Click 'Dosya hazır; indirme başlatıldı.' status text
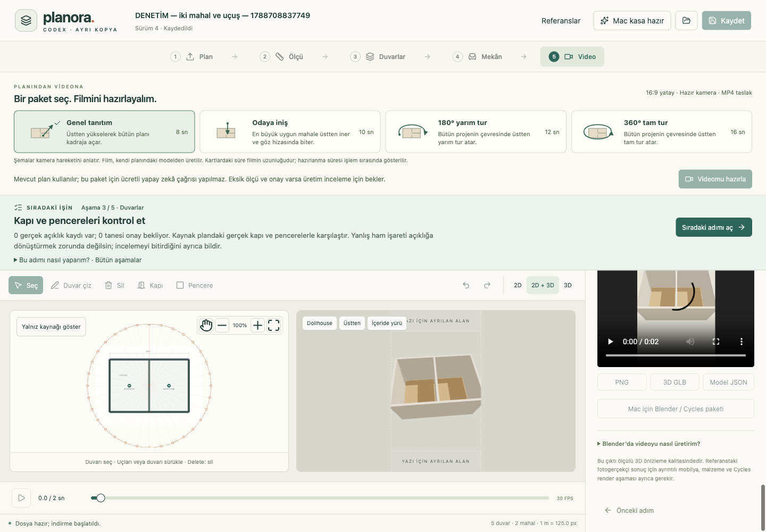The image size is (766, 532). [x=58, y=523]
